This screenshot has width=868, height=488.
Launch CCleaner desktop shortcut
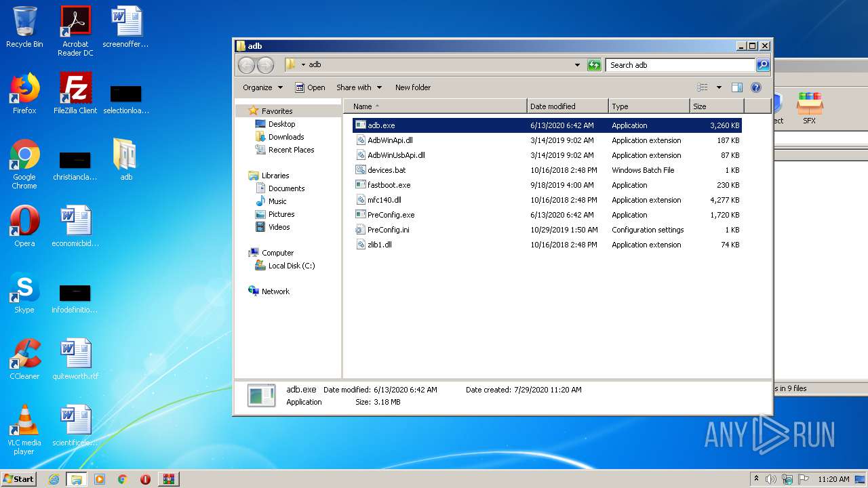click(24, 359)
